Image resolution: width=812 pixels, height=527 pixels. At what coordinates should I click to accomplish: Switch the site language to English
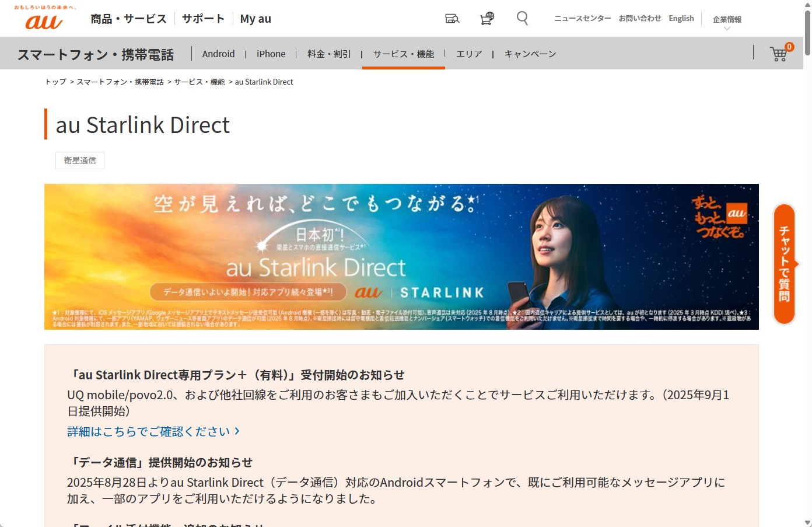[681, 18]
